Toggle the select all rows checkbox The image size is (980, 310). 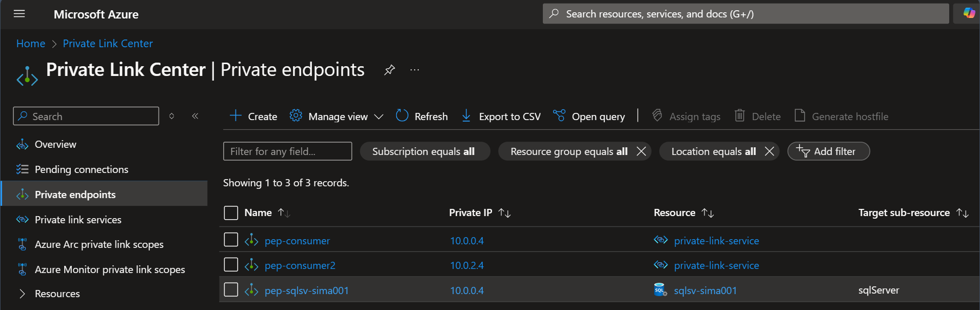231,212
